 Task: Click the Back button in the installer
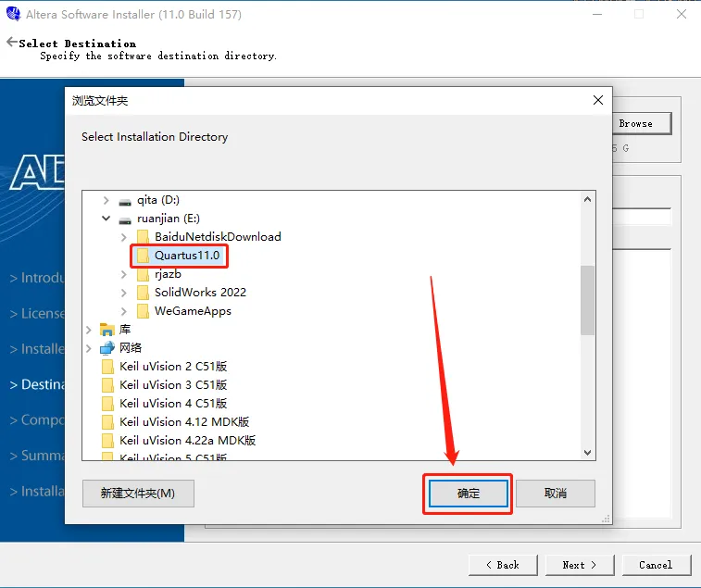(503, 565)
